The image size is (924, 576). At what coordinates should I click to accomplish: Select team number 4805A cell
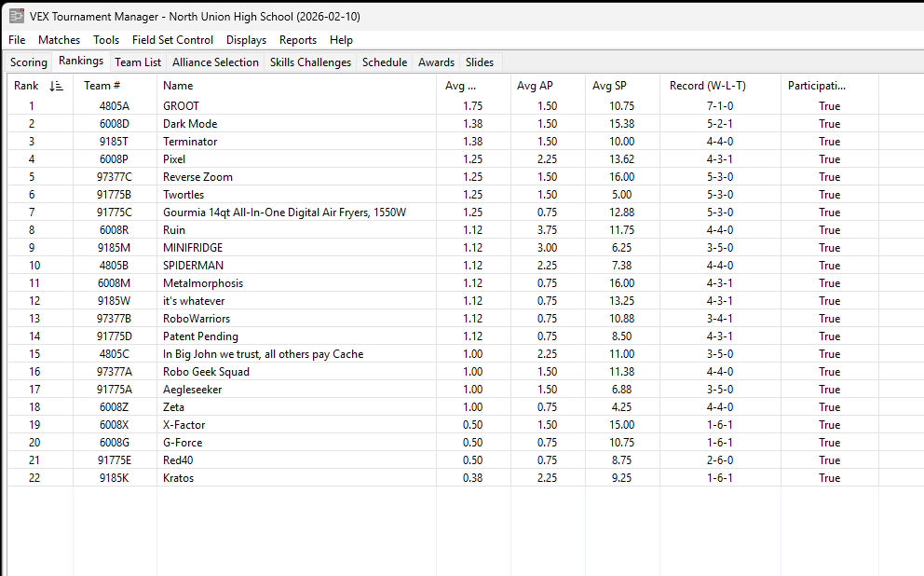[115, 106]
